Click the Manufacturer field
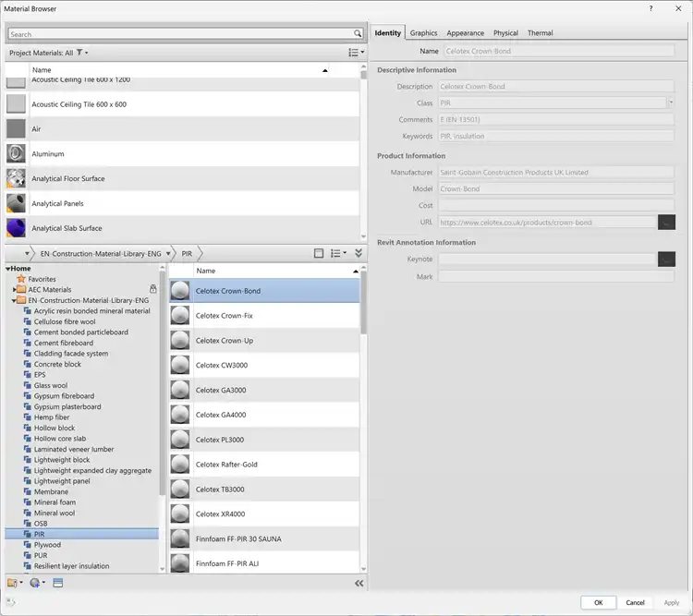This screenshot has width=693, height=616. (x=556, y=173)
